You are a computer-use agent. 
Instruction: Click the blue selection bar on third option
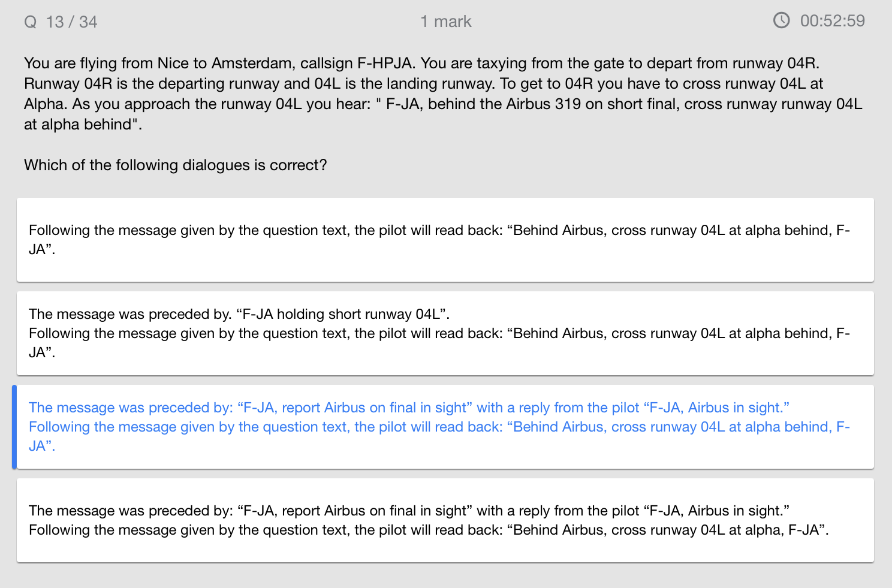tap(14, 427)
